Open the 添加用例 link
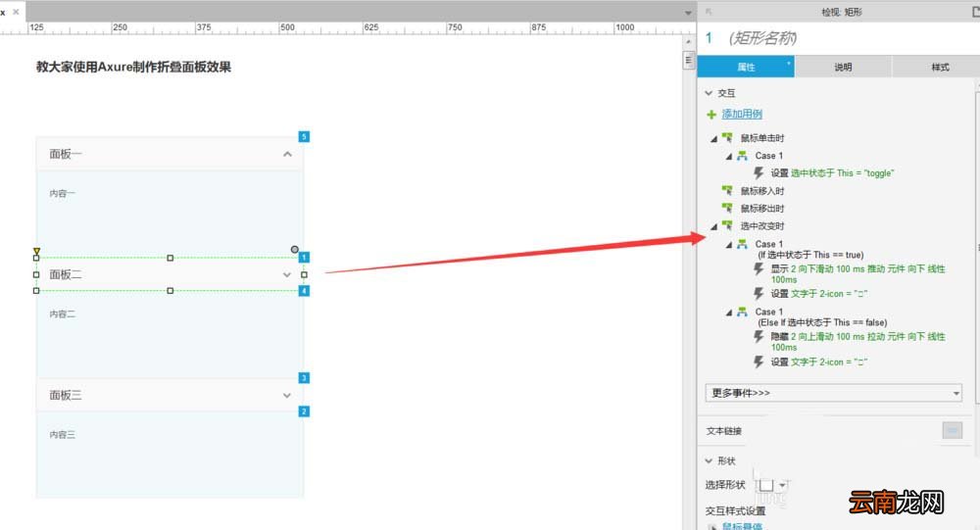The image size is (980, 530). coord(742,114)
